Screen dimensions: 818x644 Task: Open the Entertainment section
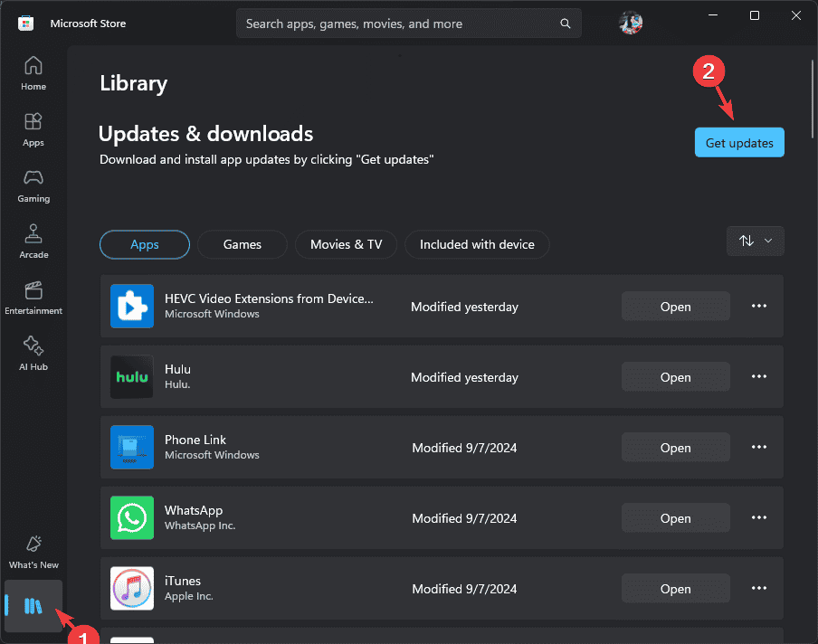coord(33,298)
